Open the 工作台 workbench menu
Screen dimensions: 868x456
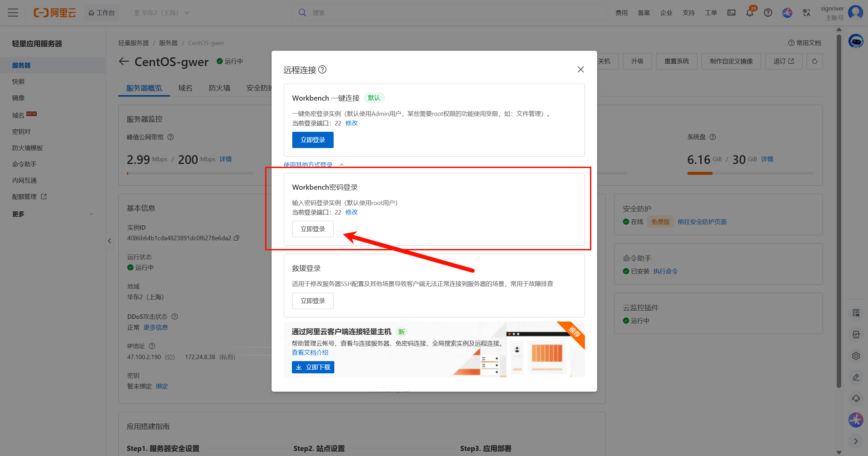click(101, 13)
